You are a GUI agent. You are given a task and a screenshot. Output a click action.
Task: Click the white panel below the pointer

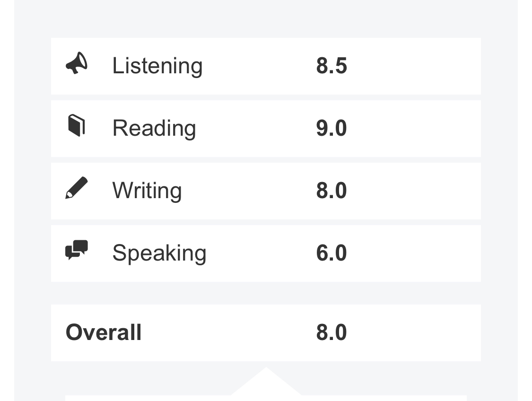tap(266, 398)
